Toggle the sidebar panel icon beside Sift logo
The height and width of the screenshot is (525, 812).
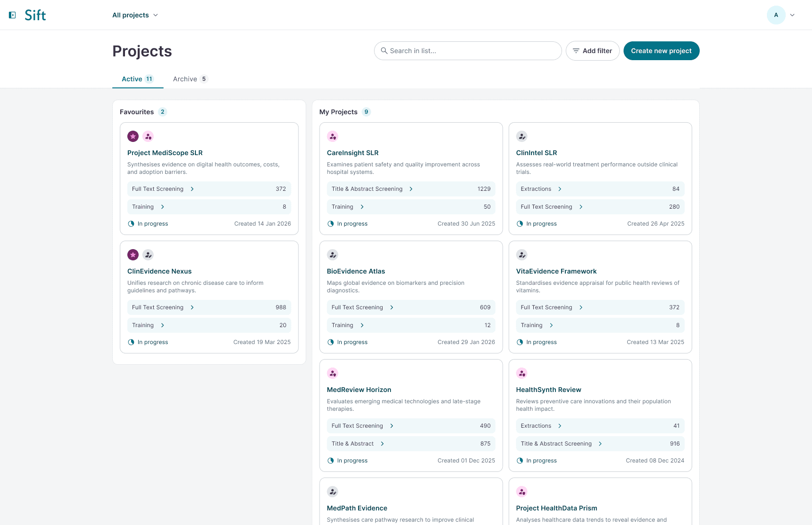pyautogui.click(x=13, y=15)
